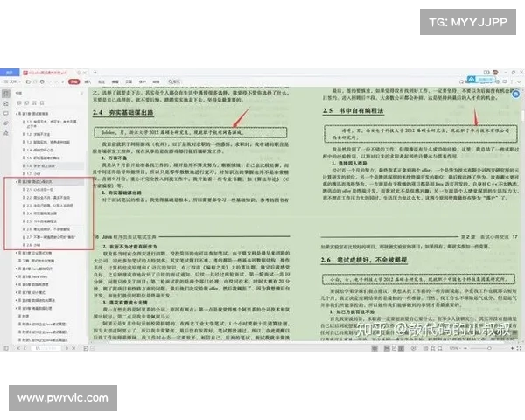The image size is (525, 420).
Task: Expand the 第6章 bookmark node
Action: [x=17, y=284]
